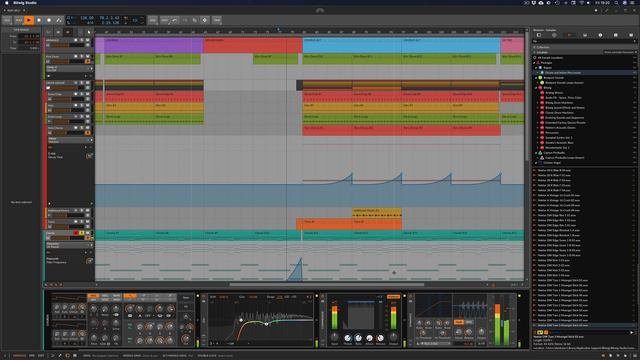The width and height of the screenshot is (640, 360).
Task: Open the fifth browser tab icon
Action: pos(600,36)
